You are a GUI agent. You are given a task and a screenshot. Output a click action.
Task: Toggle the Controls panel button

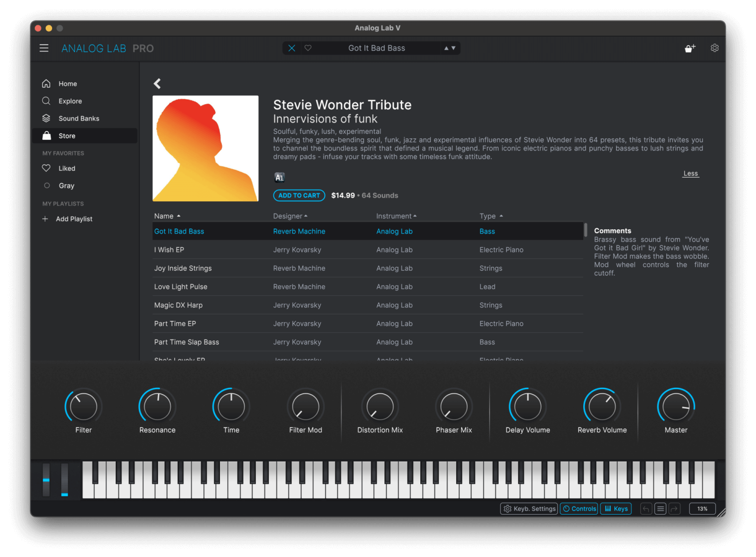[x=579, y=509]
